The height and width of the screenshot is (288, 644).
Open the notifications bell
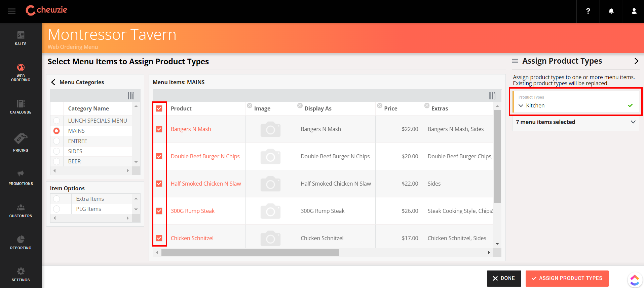[611, 11]
